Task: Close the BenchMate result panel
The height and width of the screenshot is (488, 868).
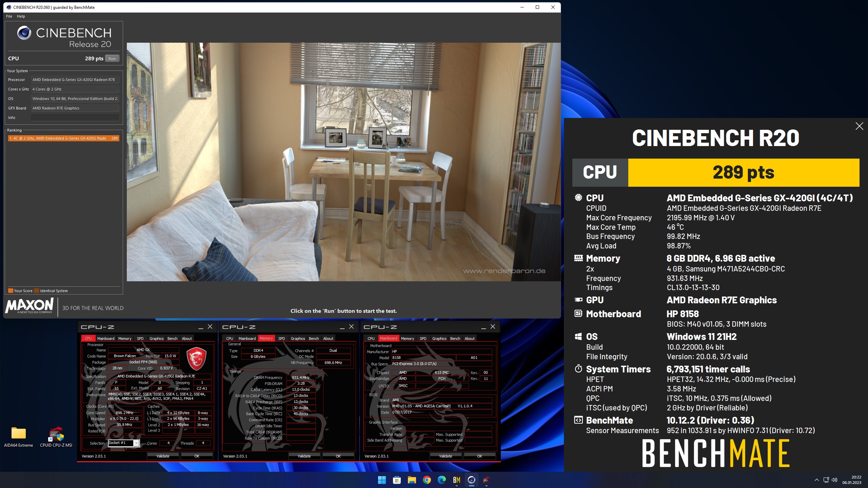Action: (859, 126)
